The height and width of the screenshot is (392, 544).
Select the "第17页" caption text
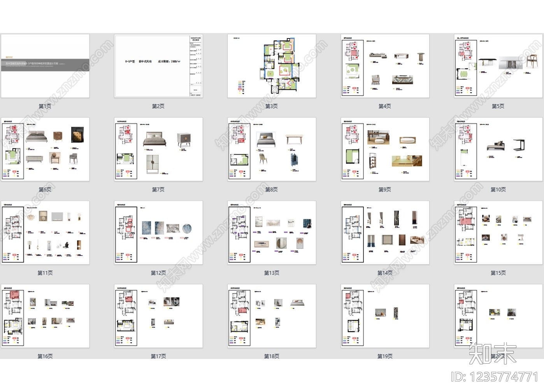coord(158,356)
